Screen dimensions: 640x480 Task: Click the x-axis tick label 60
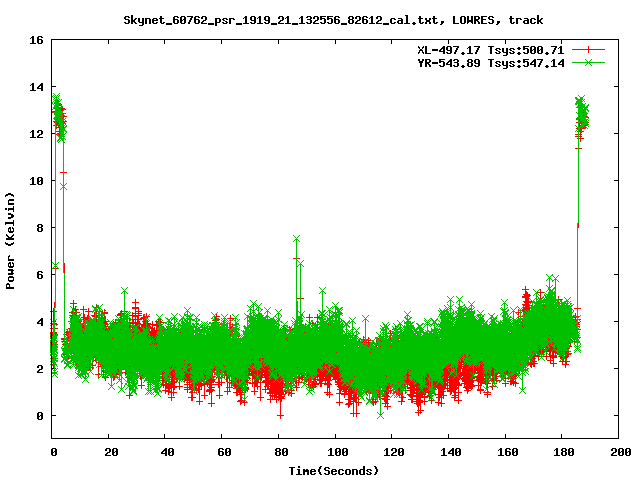(224, 452)
